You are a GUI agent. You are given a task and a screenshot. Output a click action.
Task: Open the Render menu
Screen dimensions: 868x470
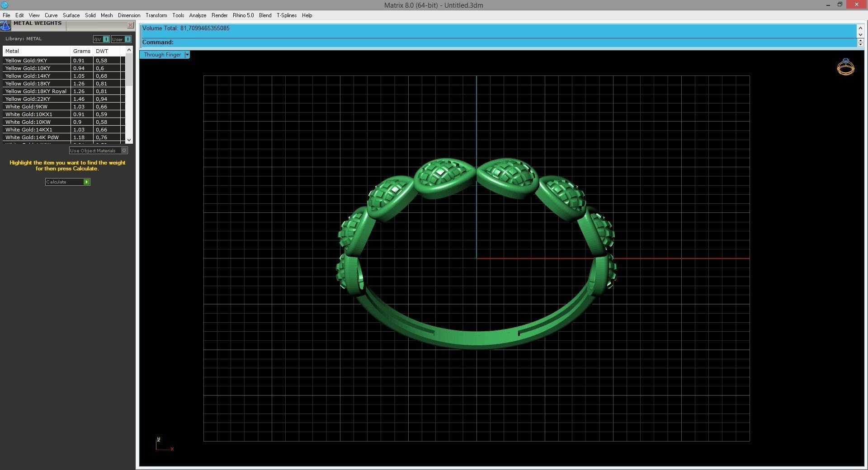[220, 15]
